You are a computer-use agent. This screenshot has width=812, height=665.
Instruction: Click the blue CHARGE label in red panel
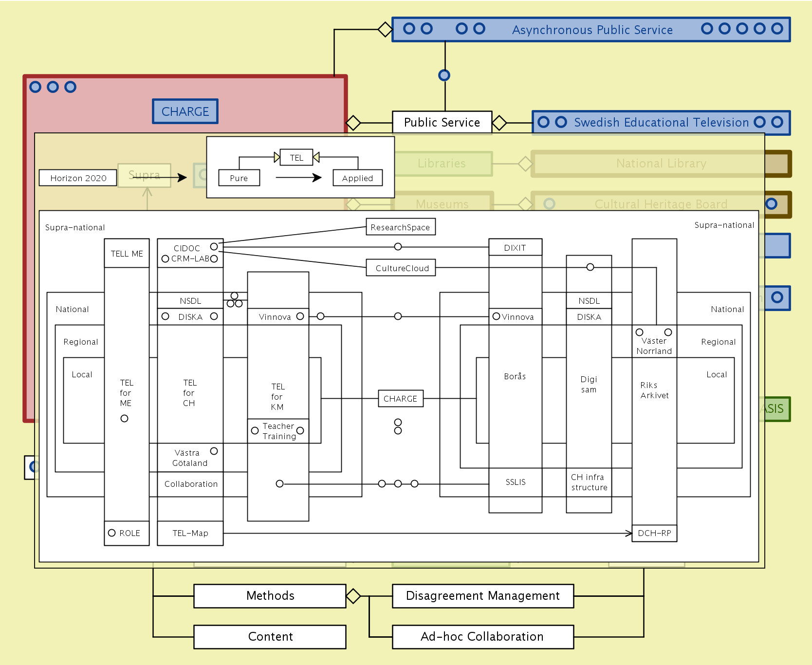(x=185, y=111)
